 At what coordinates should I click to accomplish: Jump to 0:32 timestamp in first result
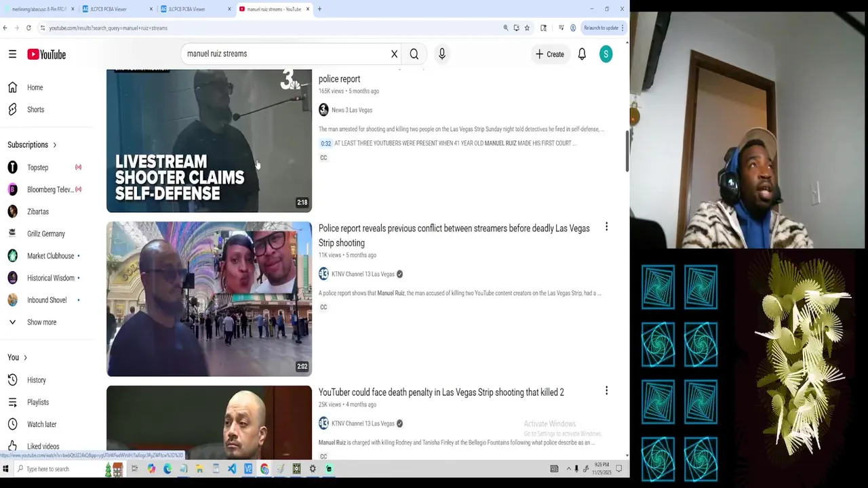tap(326, 144)
